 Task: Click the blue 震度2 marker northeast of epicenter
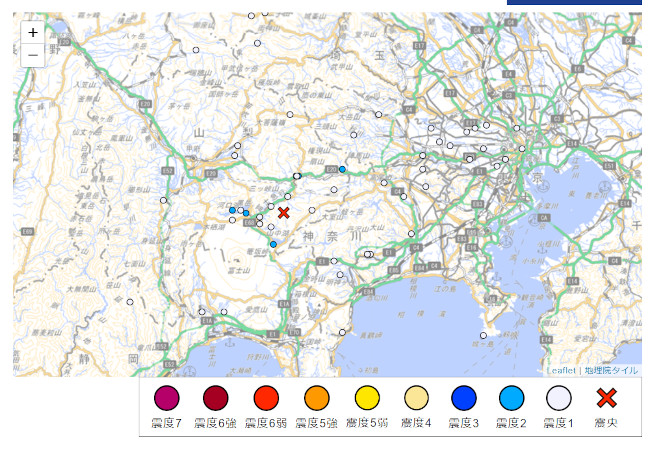[342, 169]
